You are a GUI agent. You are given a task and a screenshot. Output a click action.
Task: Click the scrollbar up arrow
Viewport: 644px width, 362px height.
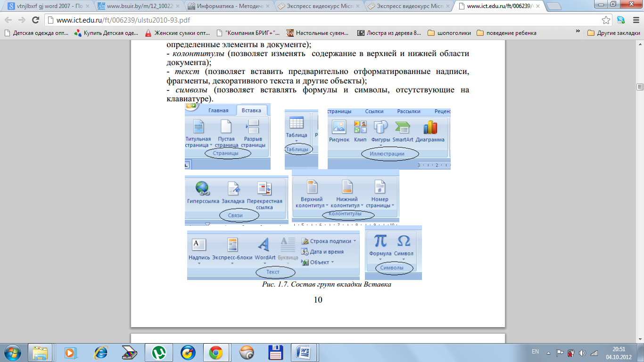(640, 44)
